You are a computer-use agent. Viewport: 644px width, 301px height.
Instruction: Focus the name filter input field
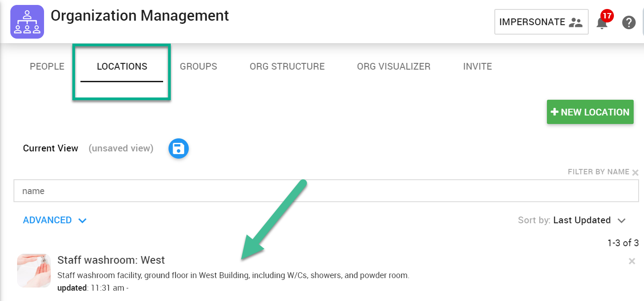pyautogui.click(x=326, y=191)
